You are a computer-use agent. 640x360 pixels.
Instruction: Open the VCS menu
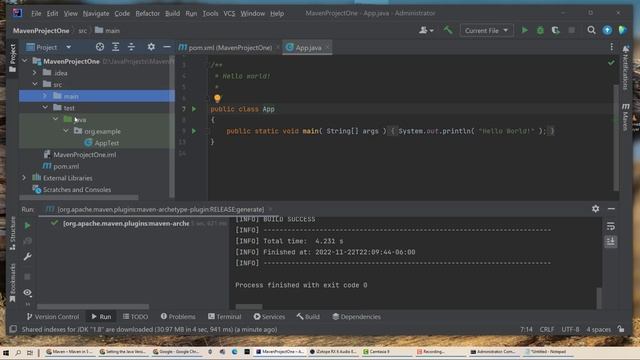[x=229, y=13]
